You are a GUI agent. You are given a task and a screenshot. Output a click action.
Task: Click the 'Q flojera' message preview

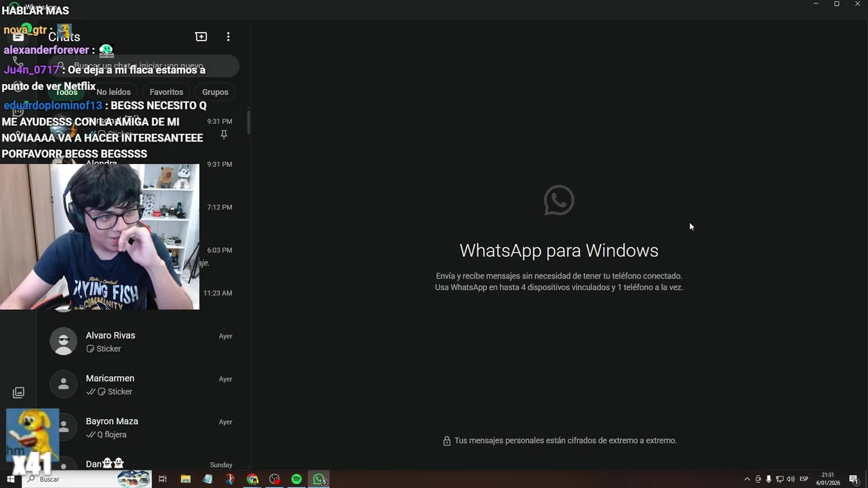[111, 434]
